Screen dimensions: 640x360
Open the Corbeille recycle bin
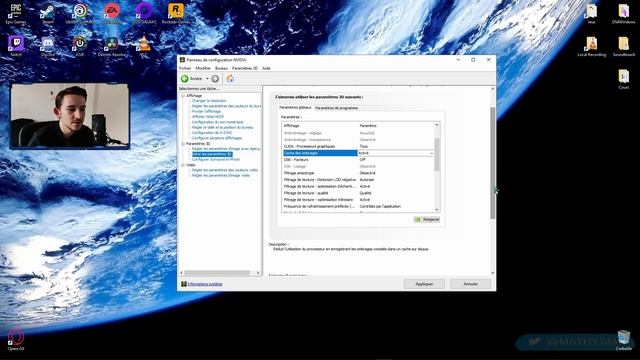pos(624,340)
